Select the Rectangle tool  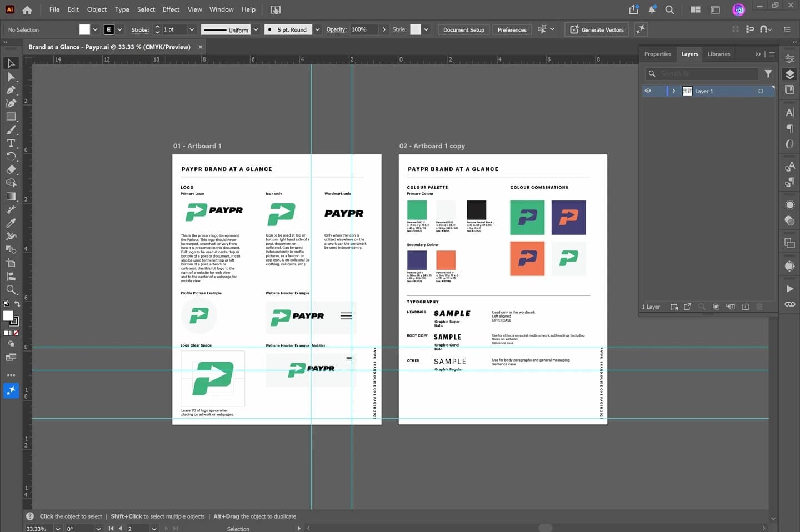click(x=11, y=117)
